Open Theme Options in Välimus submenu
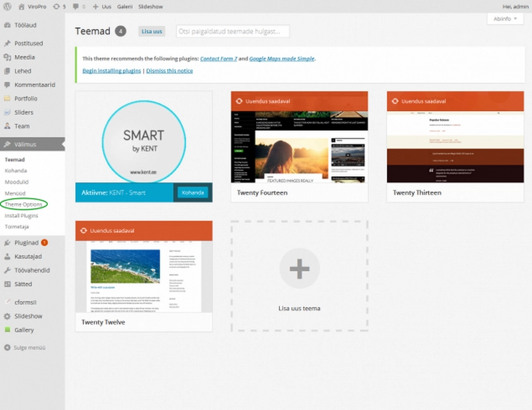The height and width of the screenshot is (410, 532). [x=23, y=204]
